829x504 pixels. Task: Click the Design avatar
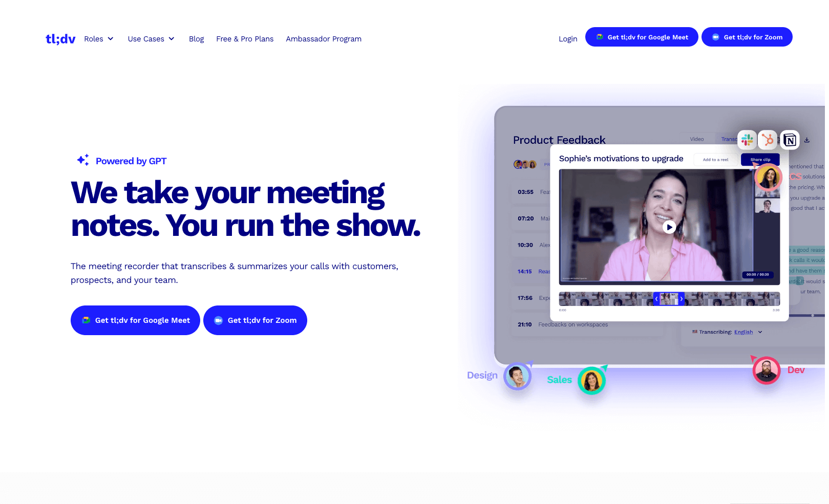pos(517,377)
